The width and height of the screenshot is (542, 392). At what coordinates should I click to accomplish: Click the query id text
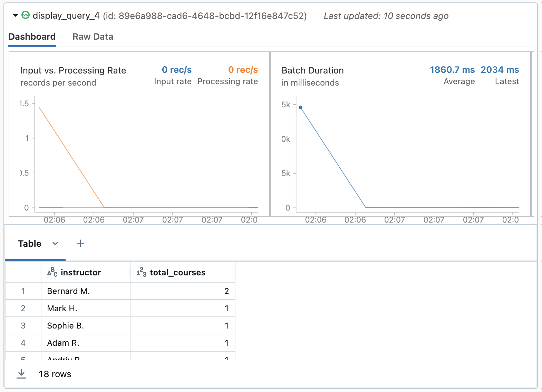(x=205, y=16)
